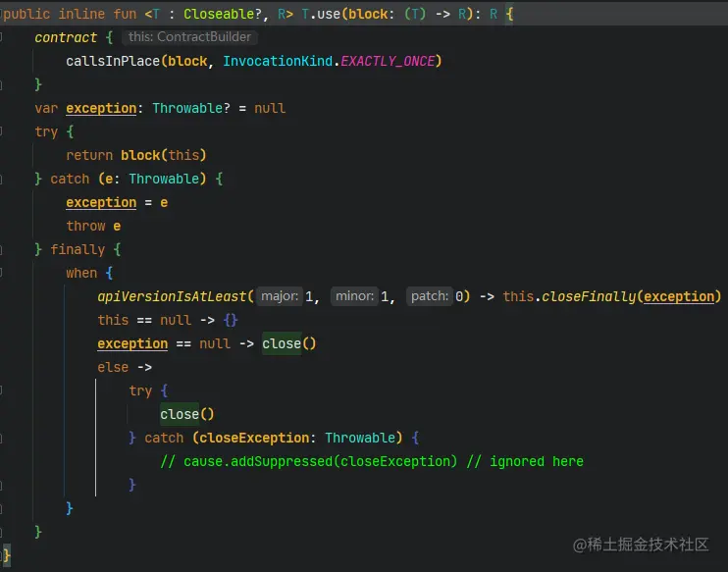Screen dimensions: 728x572
Task: Click "exception" in "exception == null" branch
Action: coord(132,344)
